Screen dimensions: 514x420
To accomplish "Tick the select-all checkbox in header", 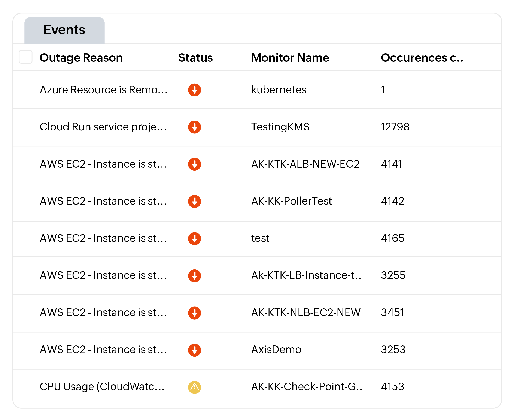I will point(26,57).
